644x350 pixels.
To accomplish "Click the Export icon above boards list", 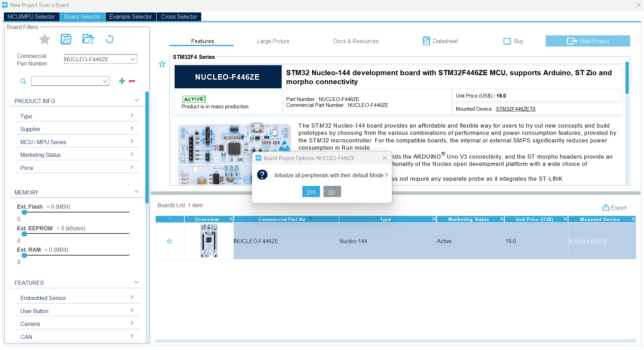I will [x=606, y=208].
